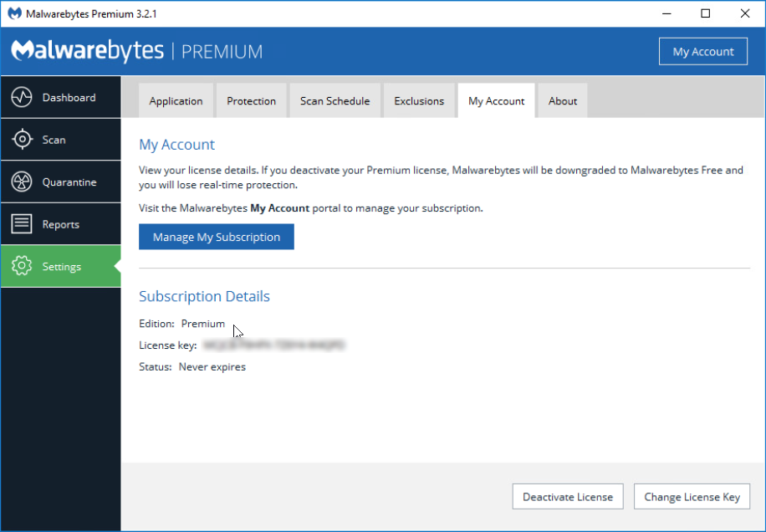The width and height of the screenshot is (766, 532).
Task: Click the 'Premium' edition value
Action: tap(202, 324)
